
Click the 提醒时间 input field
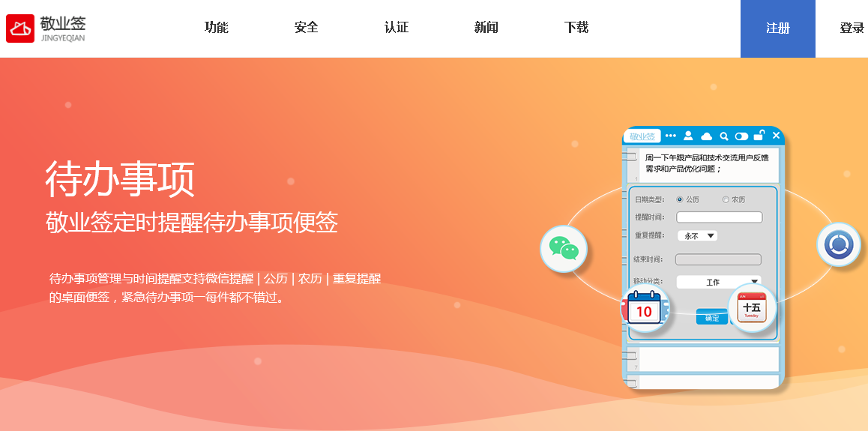(719, 217)
